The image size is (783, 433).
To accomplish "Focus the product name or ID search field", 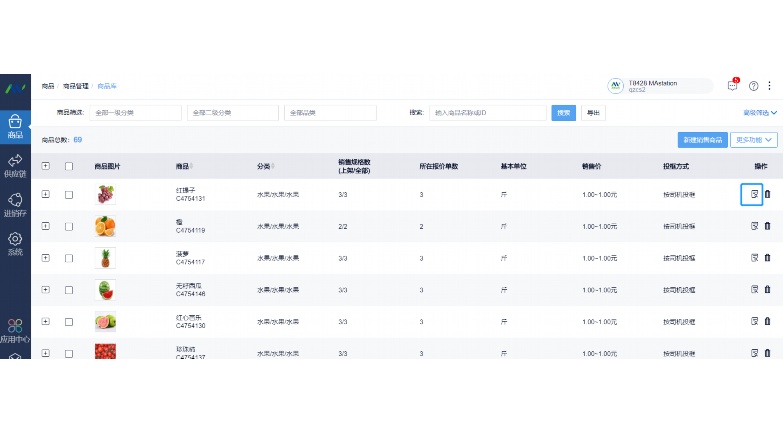I will [488, 113].
